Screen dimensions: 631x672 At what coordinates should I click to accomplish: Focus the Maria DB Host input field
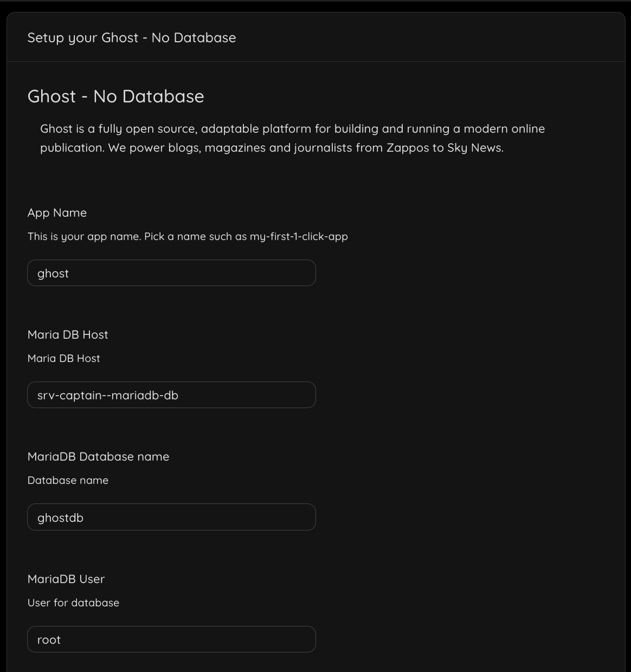click(171, 395)
